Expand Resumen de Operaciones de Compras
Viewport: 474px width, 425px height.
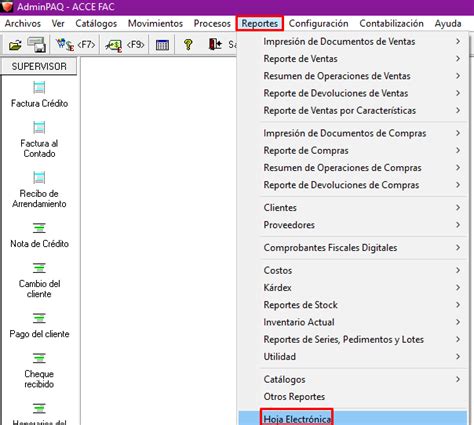coord(353,168)
